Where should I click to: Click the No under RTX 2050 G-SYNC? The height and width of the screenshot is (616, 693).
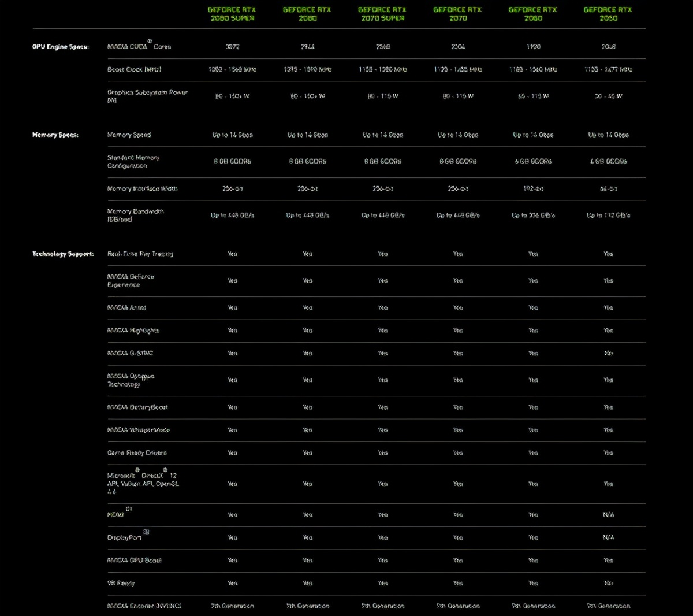[608, 352]
